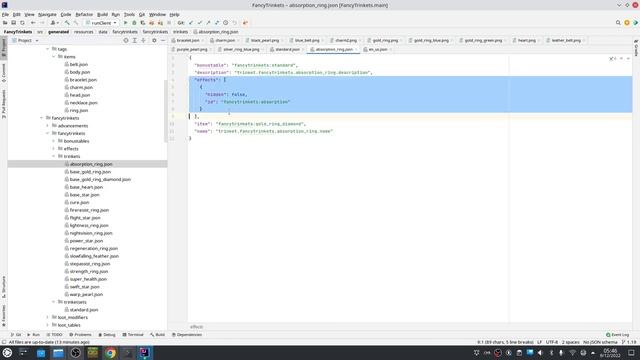Select necklace.json in the items folder
This screenshot has width=640, height=360.
[x=83, y=103]
